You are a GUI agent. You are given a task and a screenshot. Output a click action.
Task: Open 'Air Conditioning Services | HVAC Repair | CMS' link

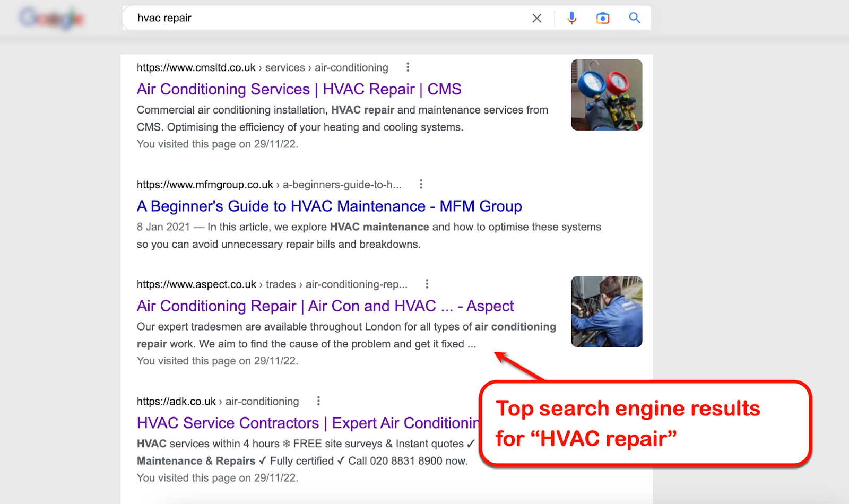[x=299, y=89]
